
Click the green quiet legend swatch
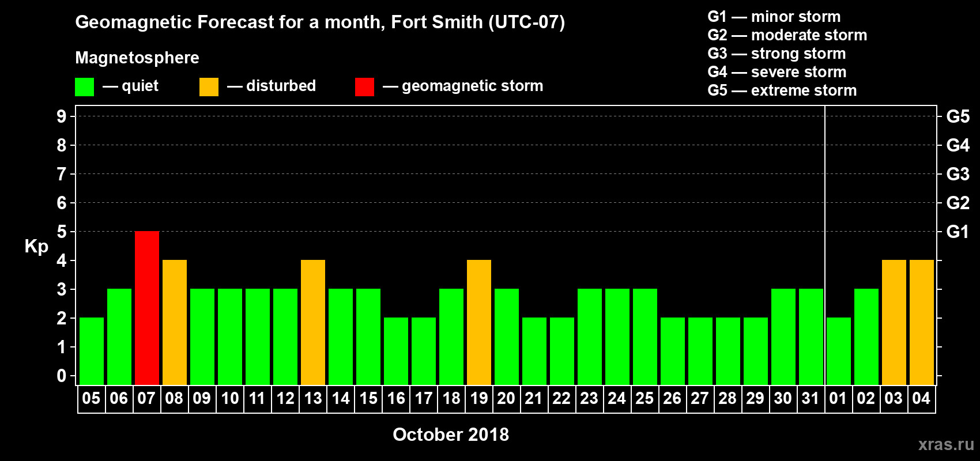coord(84,87)
